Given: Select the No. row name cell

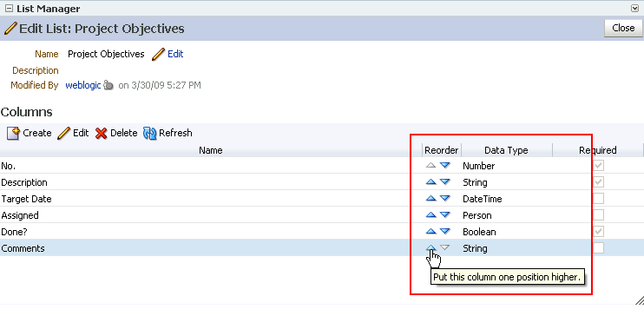Looking at the screenshot, I should (211, 166).
